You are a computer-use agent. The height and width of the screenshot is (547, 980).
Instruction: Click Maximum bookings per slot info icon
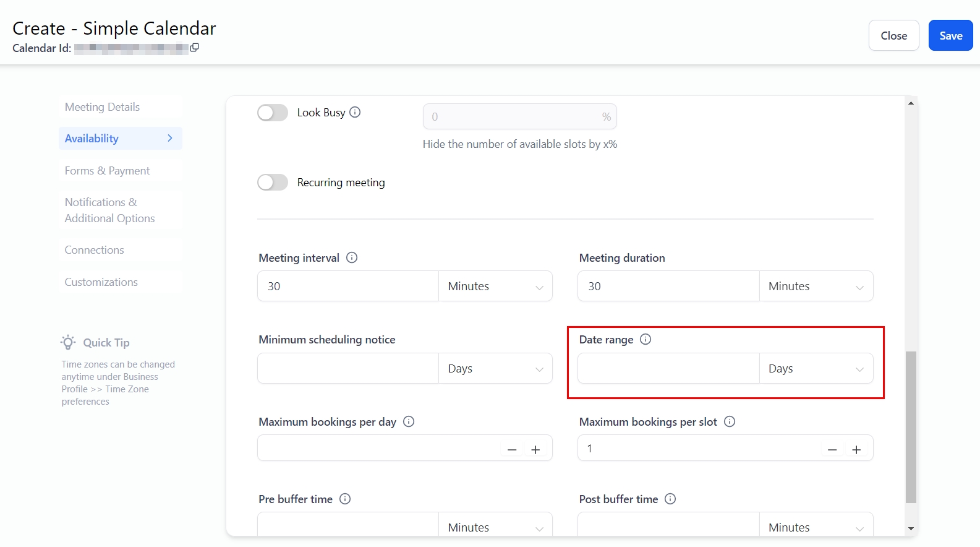730,421
